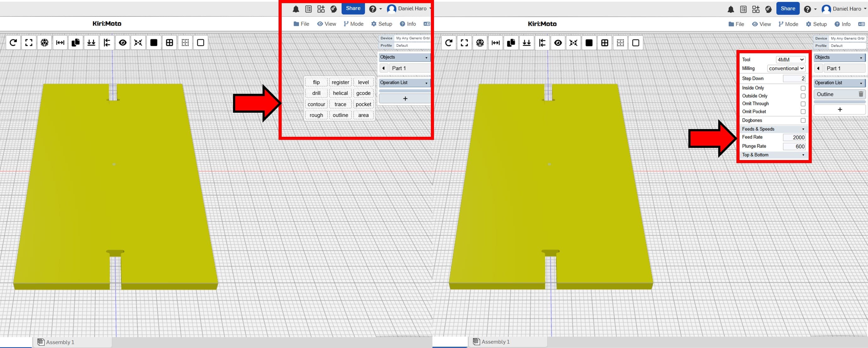
Task: Click lay-flat down-arrows icon in right screenshot's toolbar
Action: [527, 43]
